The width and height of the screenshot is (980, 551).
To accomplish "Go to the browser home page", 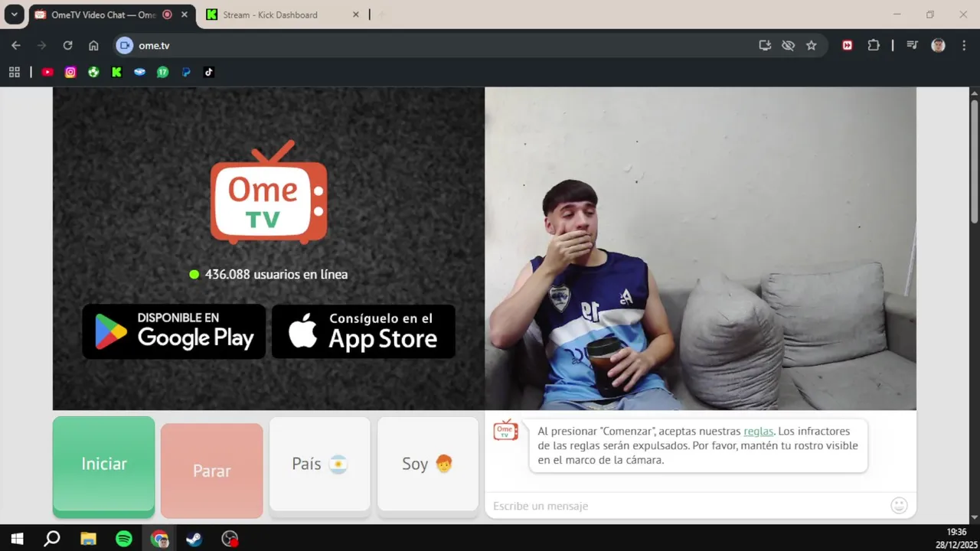I will (x=93, y=45).
